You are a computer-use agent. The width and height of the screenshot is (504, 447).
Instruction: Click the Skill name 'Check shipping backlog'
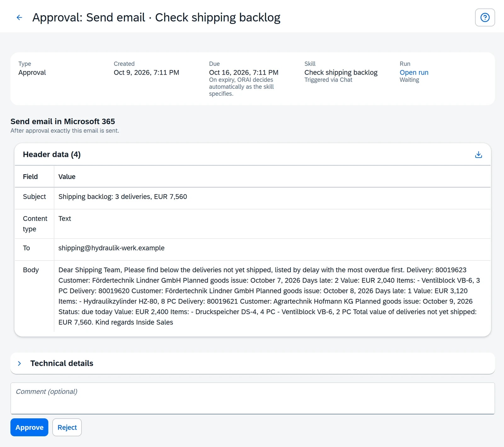[341, 72]
